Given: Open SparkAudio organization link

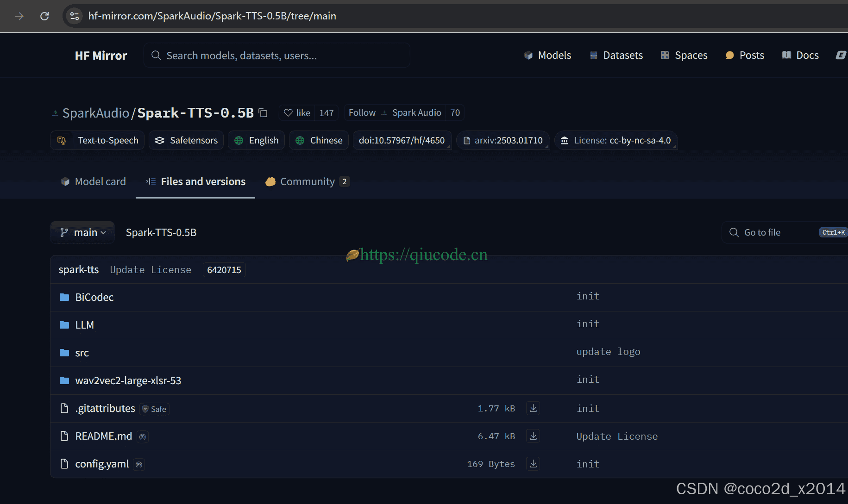Looking at the screenshot, I should click(96, 113).
